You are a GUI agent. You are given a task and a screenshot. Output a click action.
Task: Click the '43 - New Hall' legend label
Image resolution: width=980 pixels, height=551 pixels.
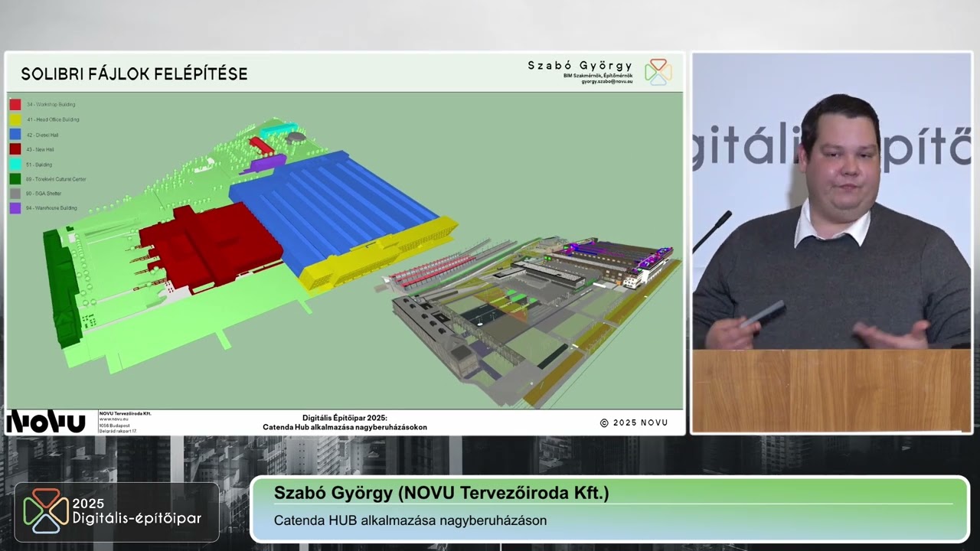click(x=41, y=149)
